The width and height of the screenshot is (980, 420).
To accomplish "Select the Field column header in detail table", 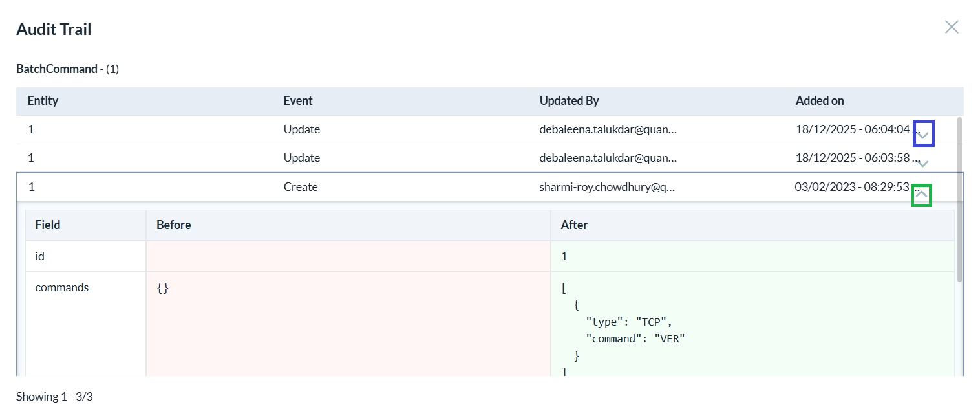I will point(47,225).
